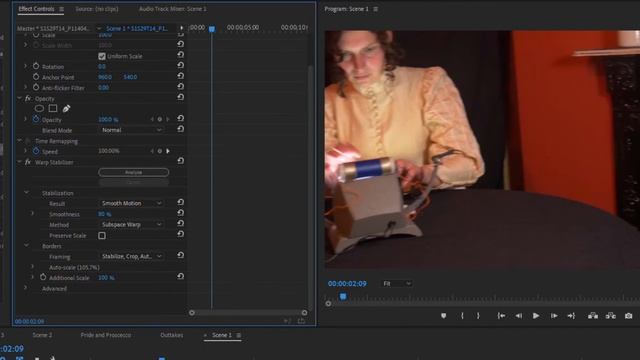Open the Method Subspace Warp dropdown

coord(131,224)
